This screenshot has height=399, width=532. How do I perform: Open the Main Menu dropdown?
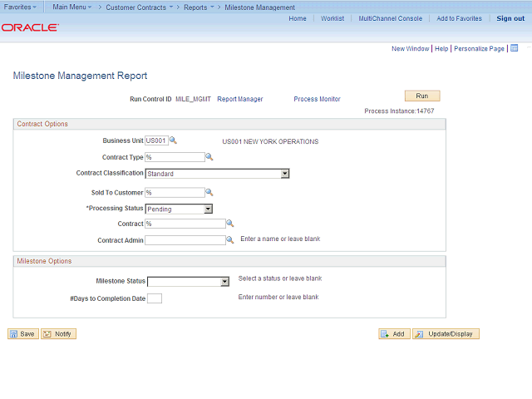coord(72,7)
